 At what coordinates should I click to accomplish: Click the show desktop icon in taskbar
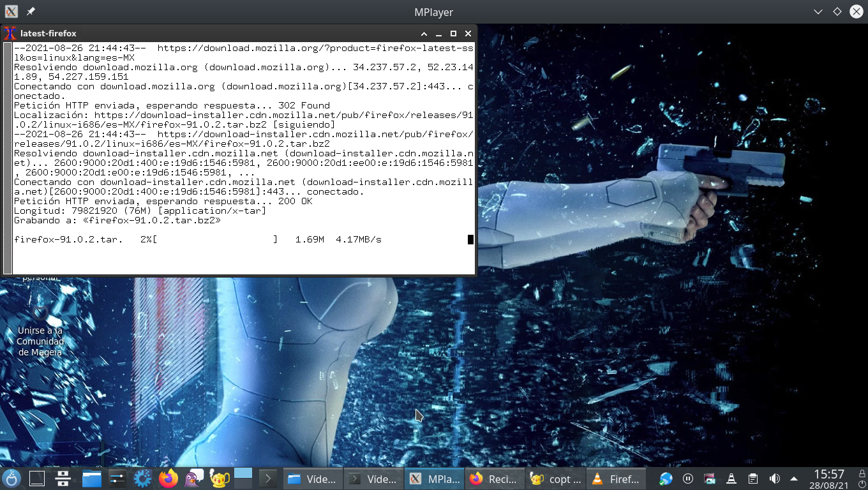click(x=37, y=479)
